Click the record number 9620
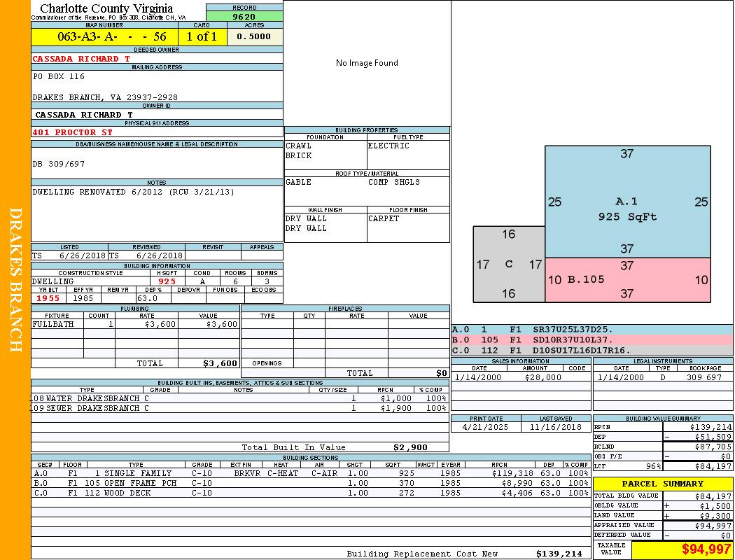The width and height of the screenshot is (735, 560). 244,17
